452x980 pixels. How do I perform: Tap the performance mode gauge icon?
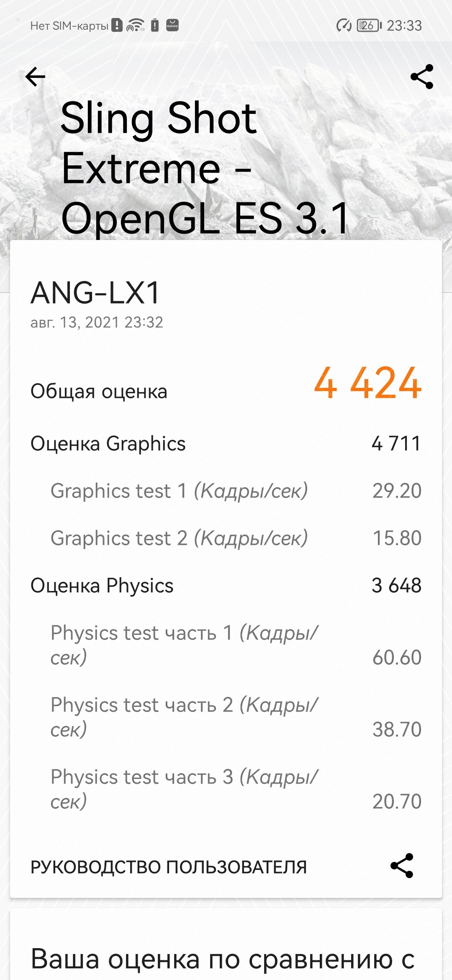tap(344, 26)
